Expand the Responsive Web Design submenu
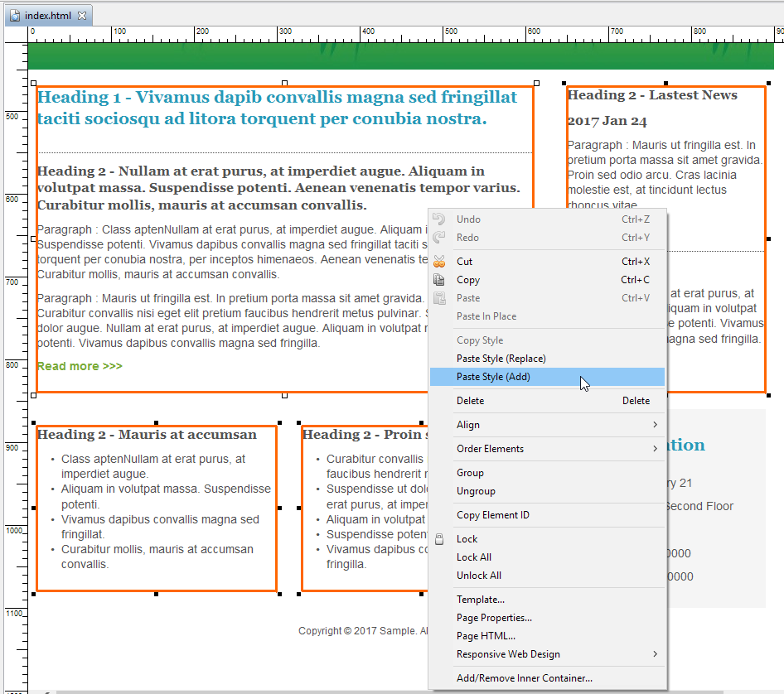This screenshot has height=694, width=784. coord(548,654)
